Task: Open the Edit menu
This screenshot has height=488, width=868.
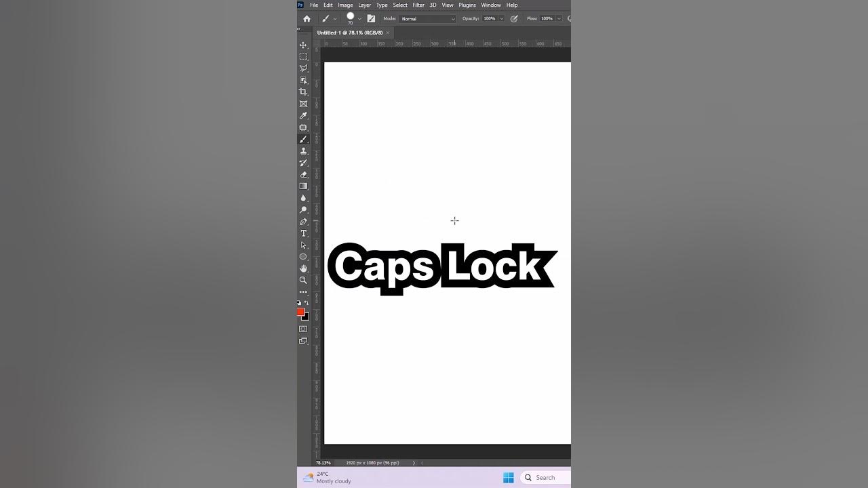Action: [328, 5]
